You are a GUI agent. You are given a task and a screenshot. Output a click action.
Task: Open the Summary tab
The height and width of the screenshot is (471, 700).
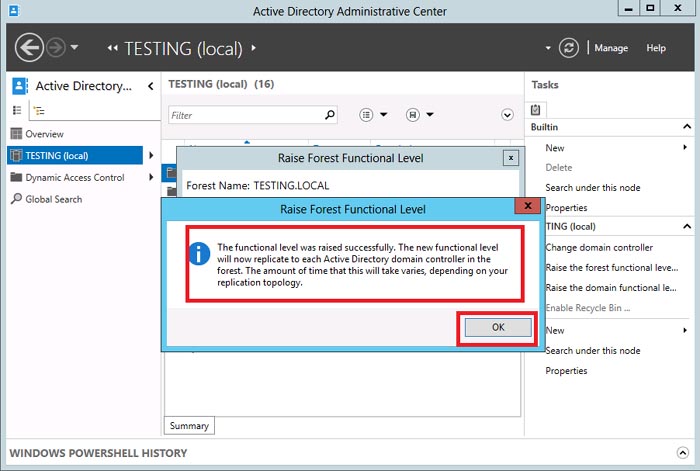pos(189,425)
